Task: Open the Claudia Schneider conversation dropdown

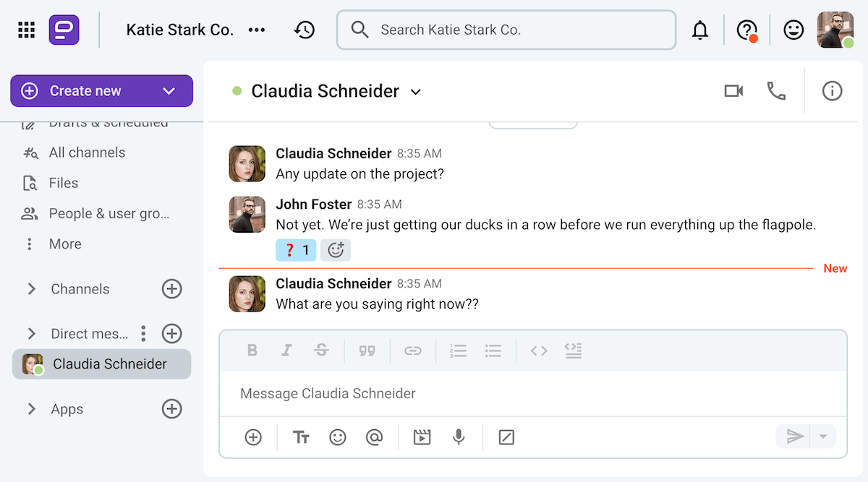Action: point(415,92)
